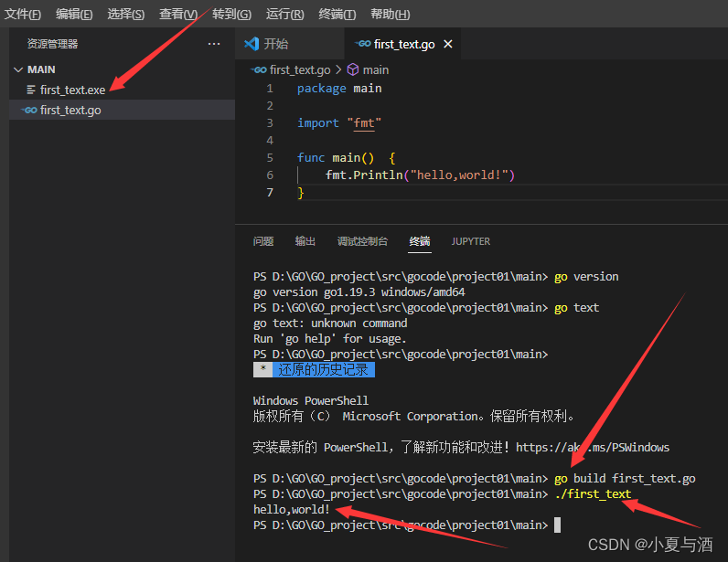Open the aka.ms/PSWindows link in terminal

pyautogui.click(x=593, y=448)
